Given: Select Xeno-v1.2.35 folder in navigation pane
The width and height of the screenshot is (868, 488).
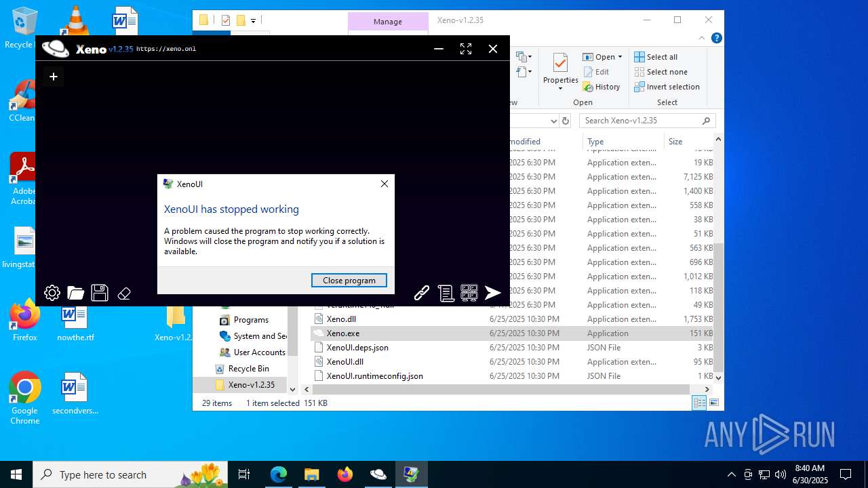Looking at the screenshot, I should click(x=244, y=385).
